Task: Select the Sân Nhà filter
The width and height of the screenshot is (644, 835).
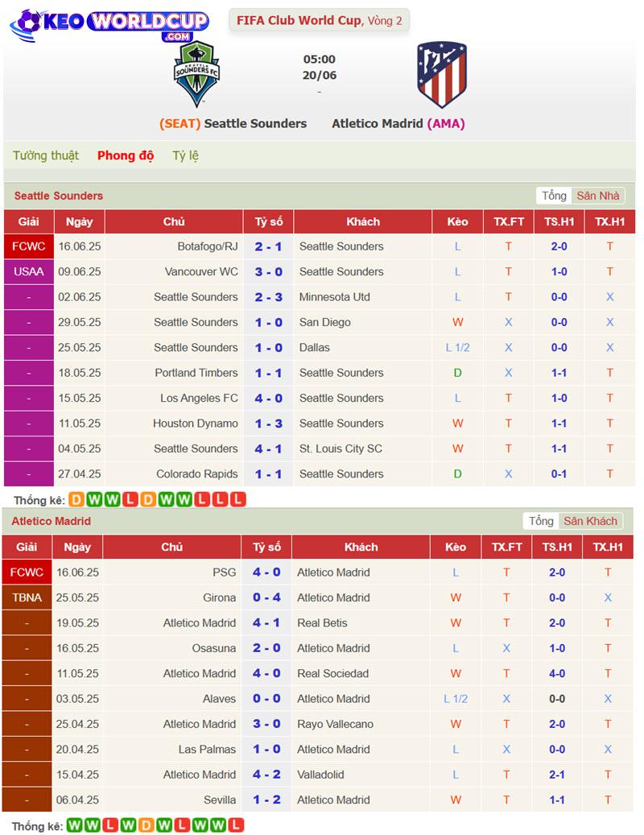Action: [x=597, y=196]
